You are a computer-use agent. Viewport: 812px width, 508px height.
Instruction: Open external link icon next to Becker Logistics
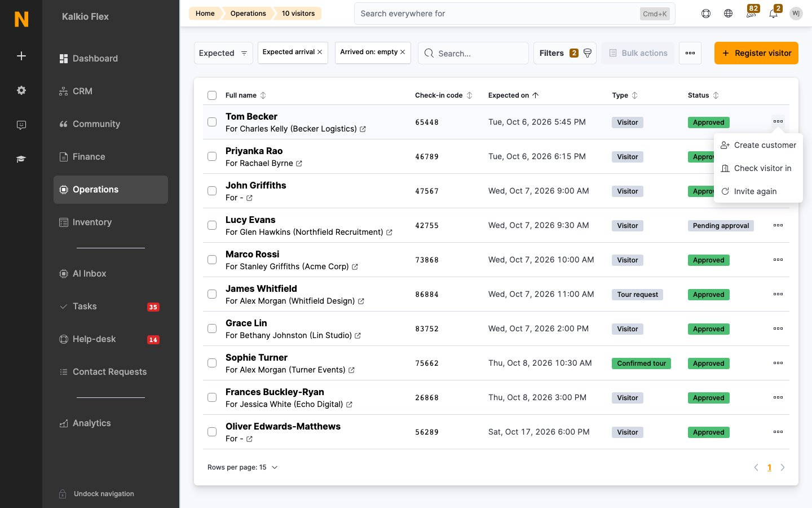[363, 129]
